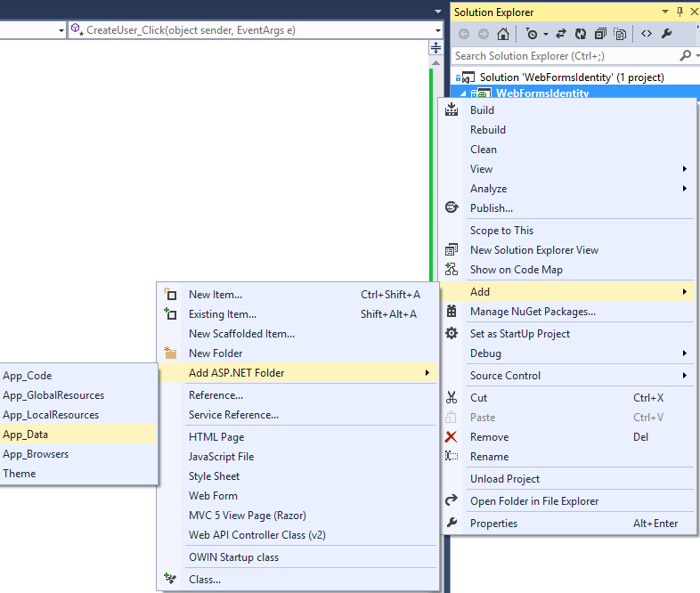The width and height of the screenshot is (700, 593).
Task: Select the Solution 'WebFormsIdentity' tree node
Action: click(x=571, y=77)
